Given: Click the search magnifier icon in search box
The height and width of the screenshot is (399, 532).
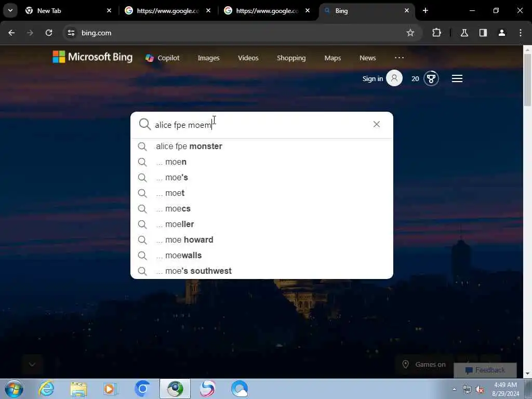Looking at the screenshot, I should (x=145, y=124).
